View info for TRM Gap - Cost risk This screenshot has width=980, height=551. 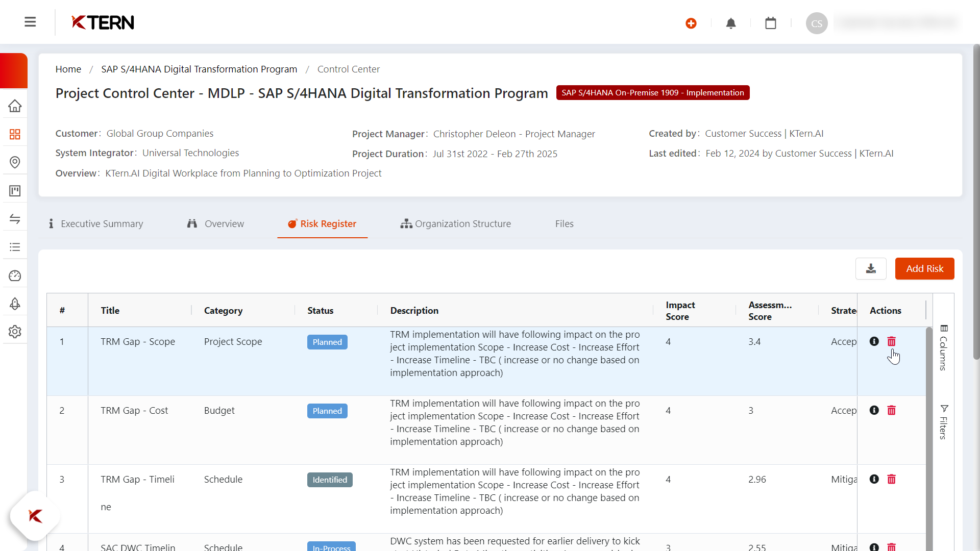click(874, 410)
